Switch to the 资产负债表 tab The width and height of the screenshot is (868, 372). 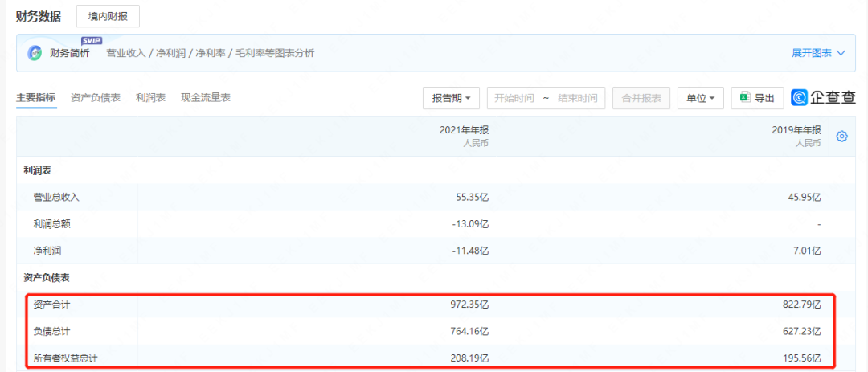pyautogui.click(x=96, y=98)
